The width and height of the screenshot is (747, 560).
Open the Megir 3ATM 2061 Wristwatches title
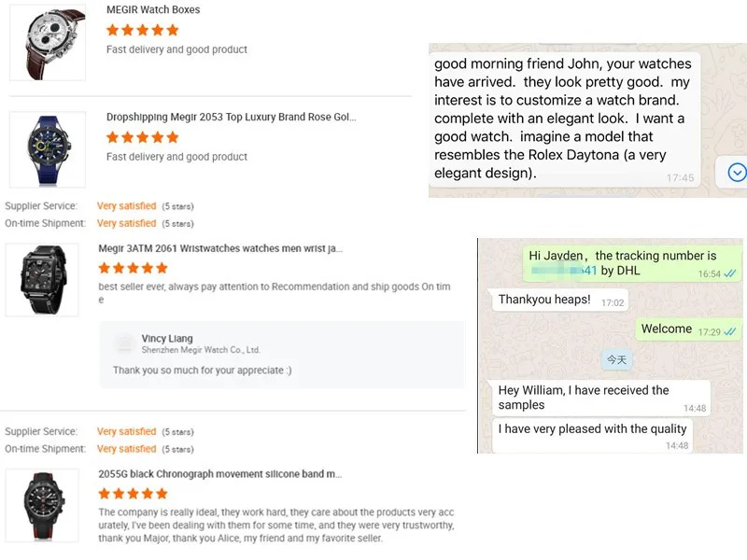point(220,248)
